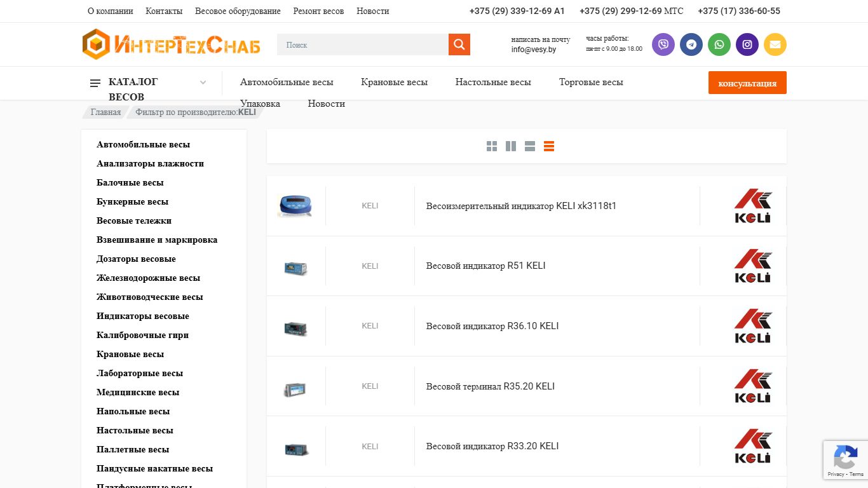
Task: Click KELI logo in R51 row
Action: [x=753, y=266]
